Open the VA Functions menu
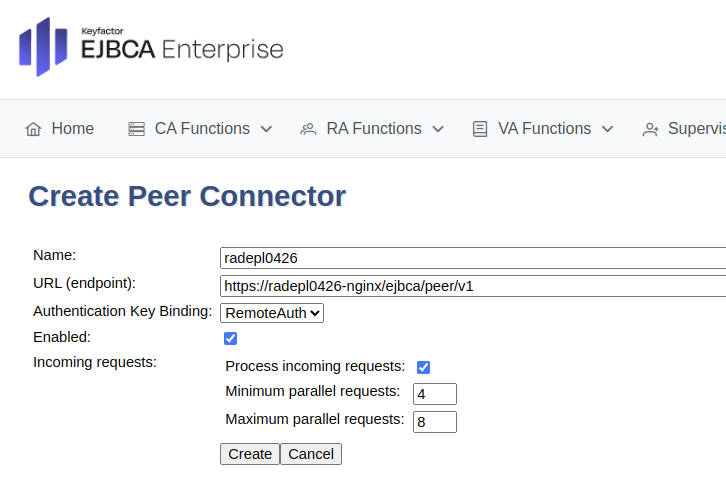Screen dimensions: 726x490 (544, 129)
